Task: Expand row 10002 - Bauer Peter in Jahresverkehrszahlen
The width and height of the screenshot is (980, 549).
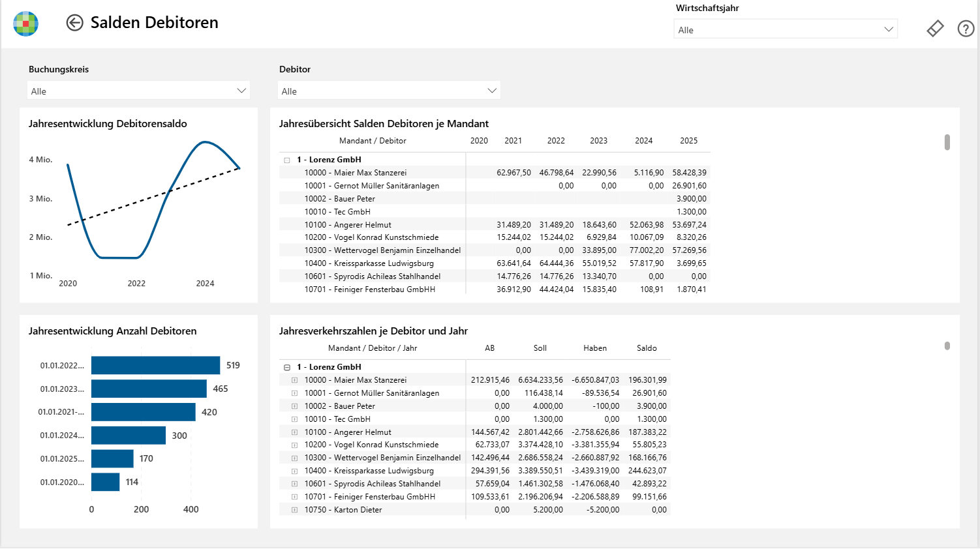Action: (294, 406)
